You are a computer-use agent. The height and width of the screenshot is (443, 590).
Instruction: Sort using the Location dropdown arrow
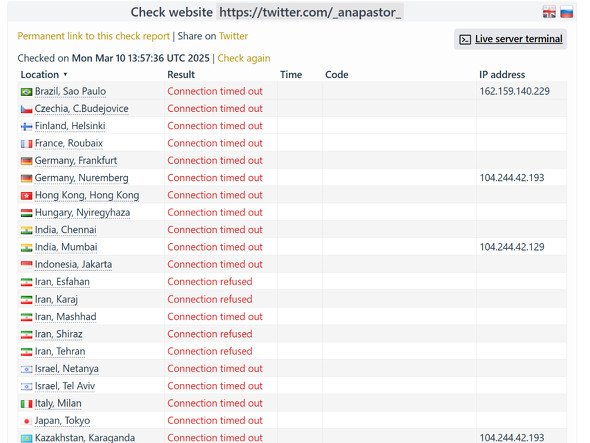[65, 75]
